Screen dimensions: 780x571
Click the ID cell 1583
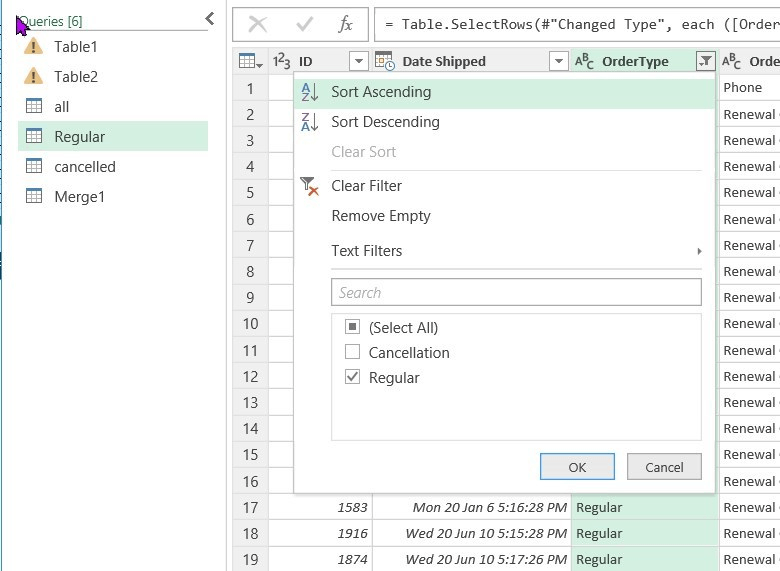pyautogui.click(x=321, y=507)
